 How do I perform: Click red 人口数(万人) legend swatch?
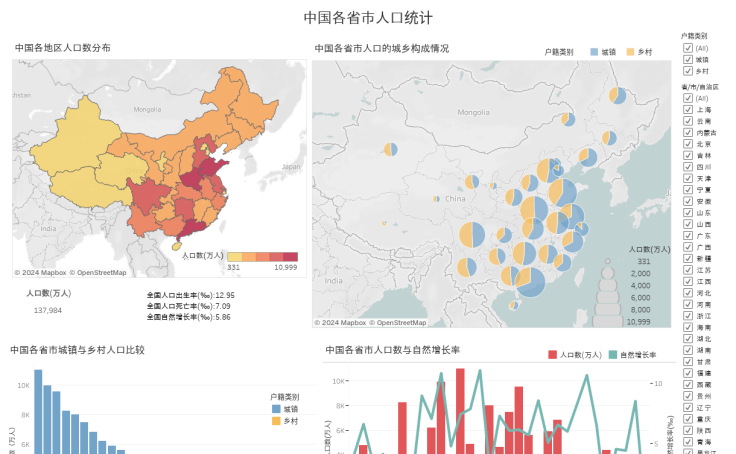coord(552,354)
